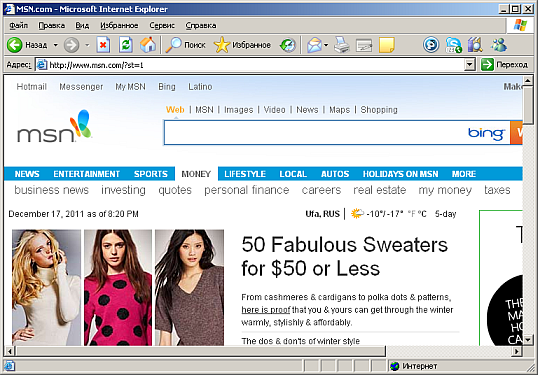The image size is (538, 375).
Task: Click the Windows flag logo
Action: click(520, 25)
